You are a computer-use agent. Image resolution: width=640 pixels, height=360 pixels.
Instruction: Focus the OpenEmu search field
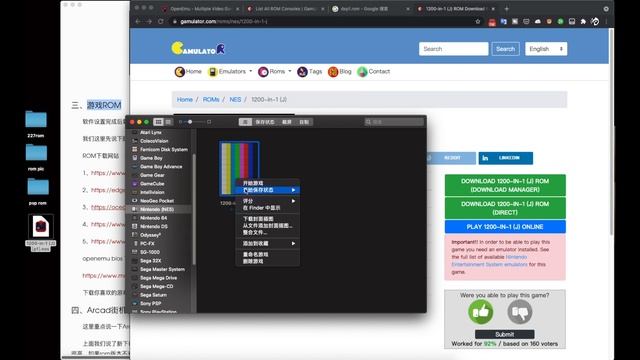[394, 122]
